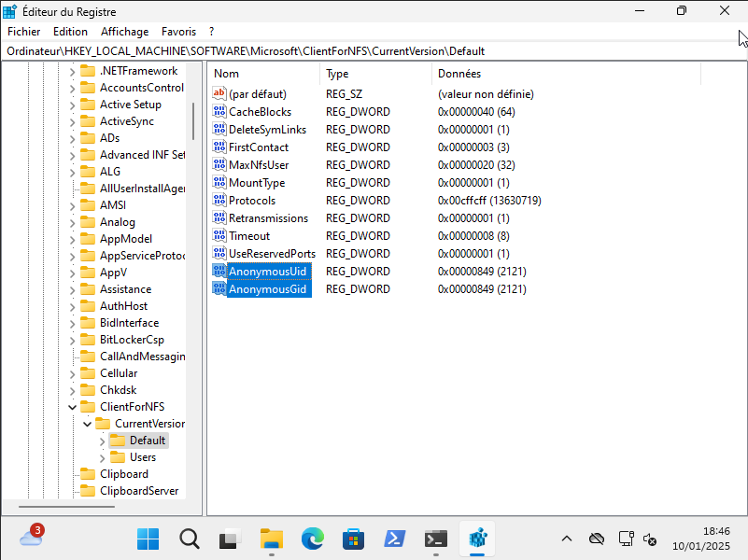748x560 pixels.
Task: Open PowerShell from the taskbar
Action: (394, 539)
